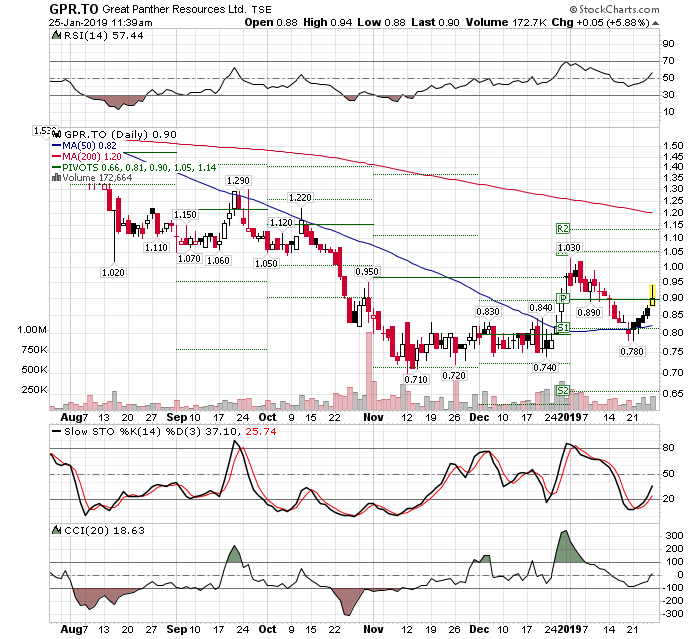
Task: Click the GPR.TO Daily candlestick legend icon
Action: click(57, 134)
